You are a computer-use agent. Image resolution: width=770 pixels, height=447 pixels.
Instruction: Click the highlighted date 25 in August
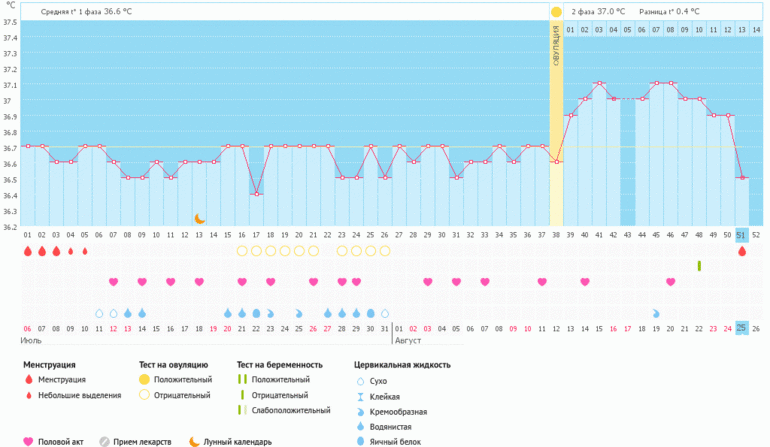pyautogui.click(x=742, y=328)
